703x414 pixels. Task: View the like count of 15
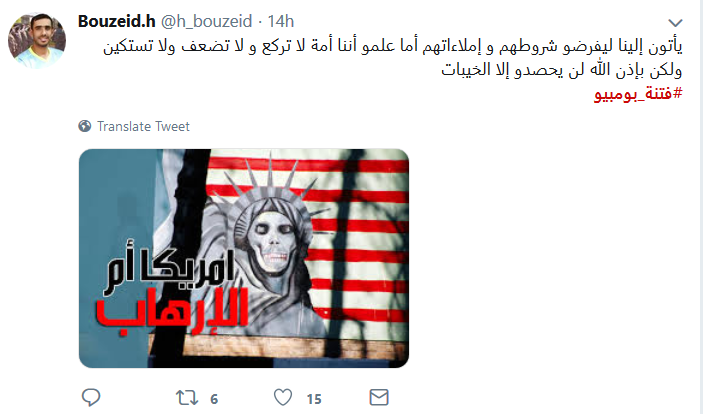pyautogui.click(x=314, y=399)
